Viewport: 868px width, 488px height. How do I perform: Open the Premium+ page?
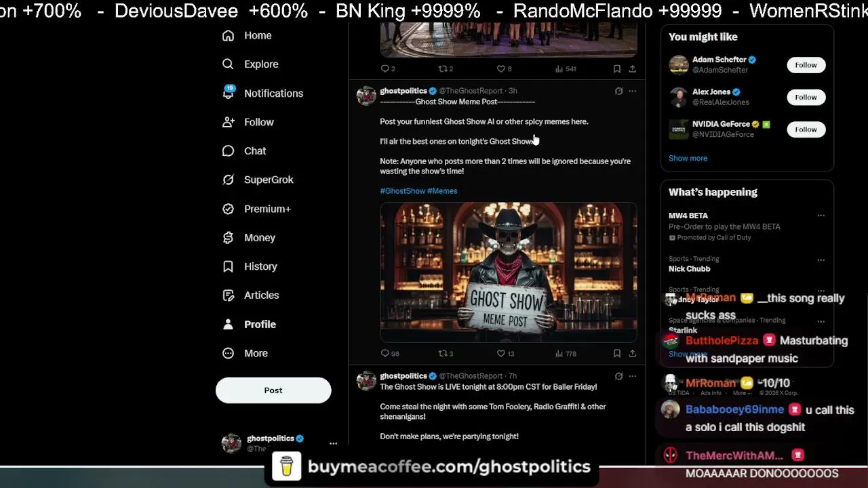pos(256,209)
